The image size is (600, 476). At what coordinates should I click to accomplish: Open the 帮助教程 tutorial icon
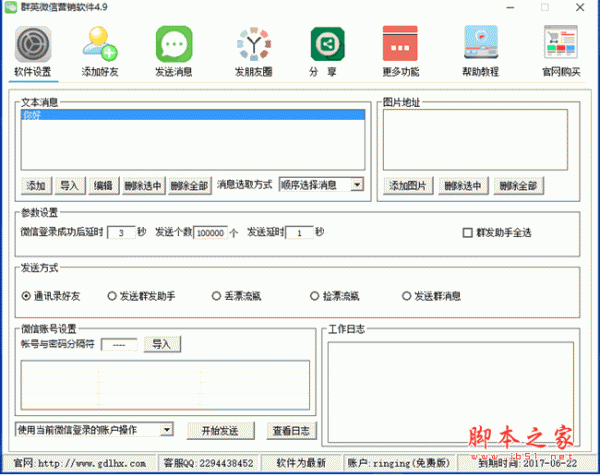481,42
